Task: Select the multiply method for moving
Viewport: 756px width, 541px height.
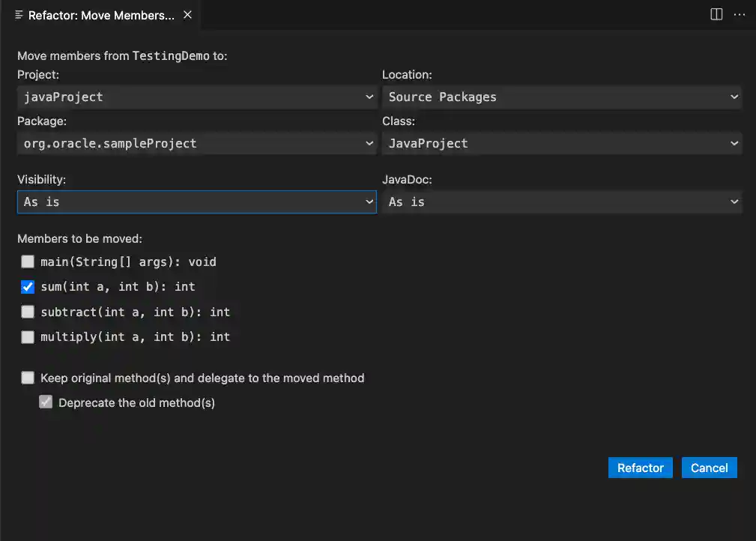Action: (27, 337)
